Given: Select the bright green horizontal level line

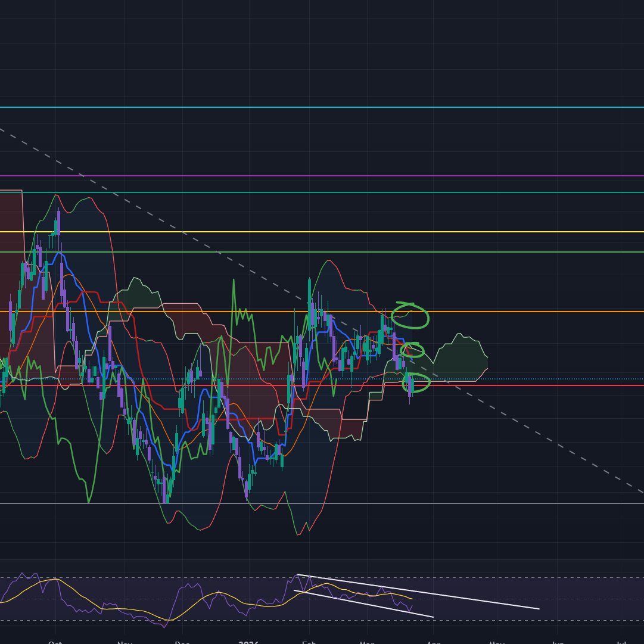Looking at the screenshot, I should point(322,252).
